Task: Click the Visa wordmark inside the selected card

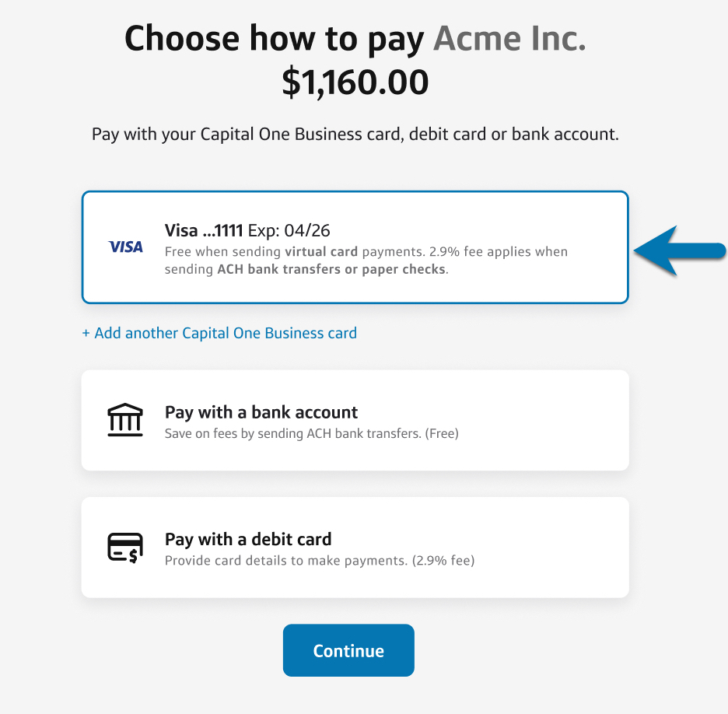Action: 125,247
